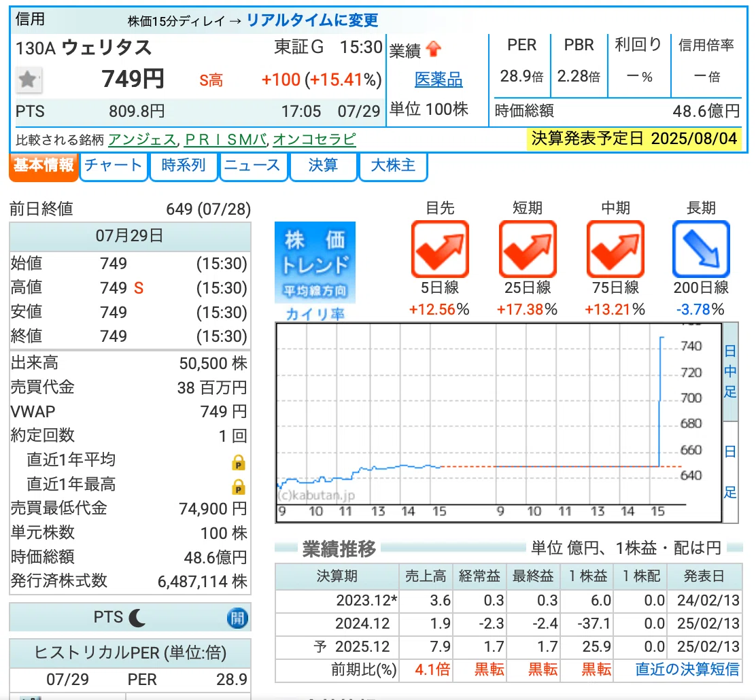756x700 pixels.
Task: Switch to the 時系列 tab
Action: (x=184, y=167)
